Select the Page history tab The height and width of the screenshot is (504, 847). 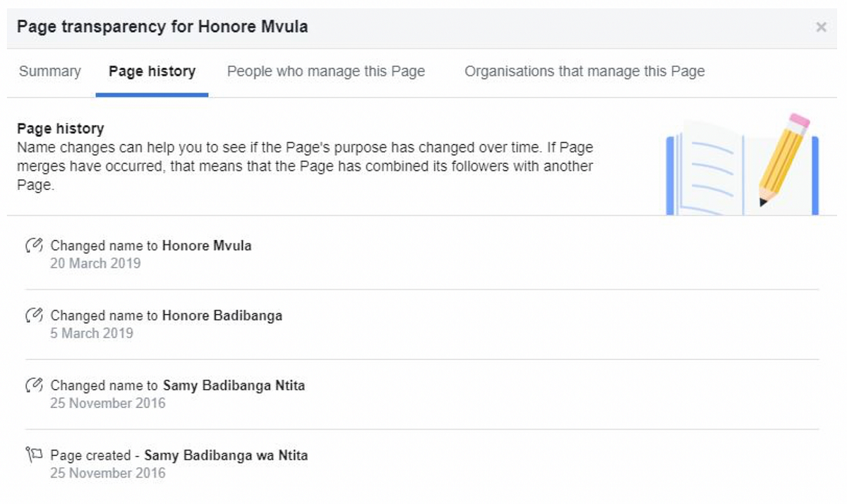pos(152,71)
